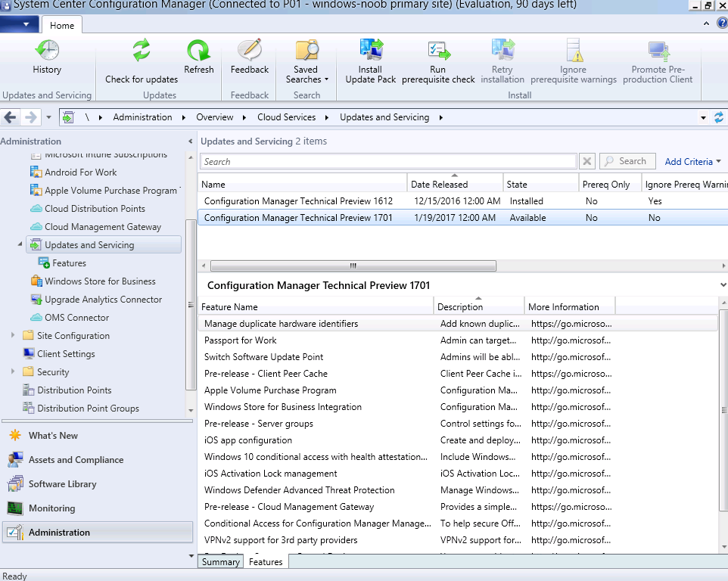Click Overview in the breadcrumb
The image size is (728, 581).
(x=214, y=117)
